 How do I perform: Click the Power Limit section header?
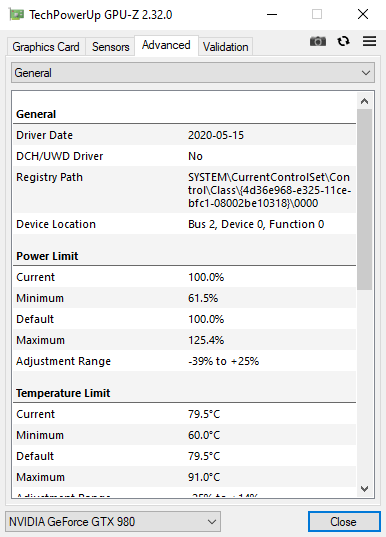(x=47, y=256)
